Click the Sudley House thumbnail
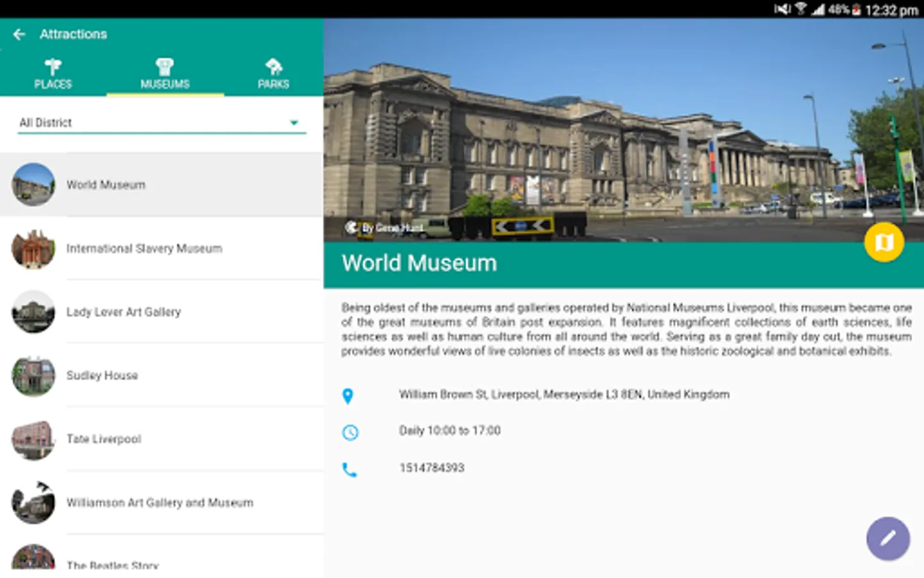 click(33, 376)
